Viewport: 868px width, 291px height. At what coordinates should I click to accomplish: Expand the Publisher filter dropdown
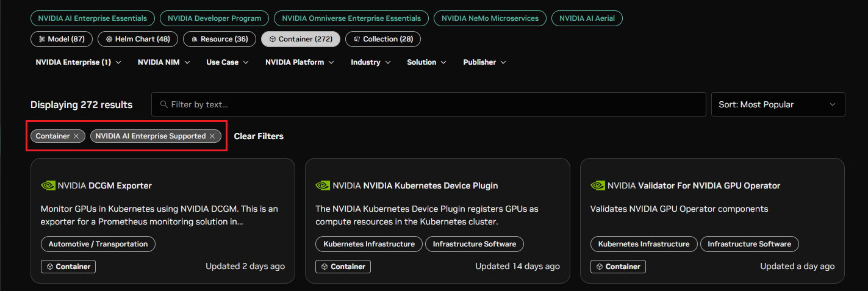tap(484, 62)
